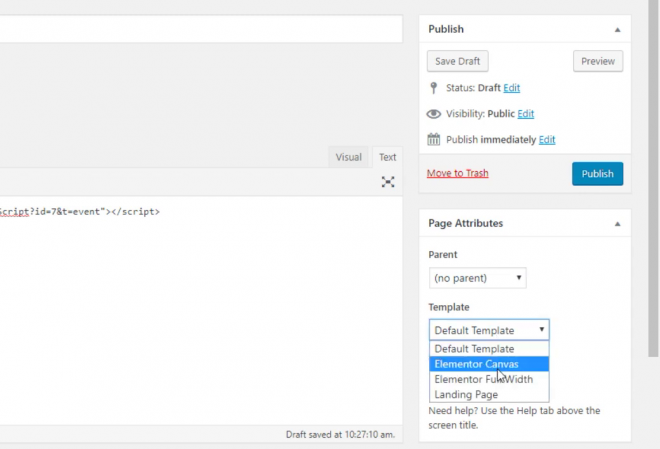Click the Page Attributes heading
This screenshot has width=660, height=449.
(466, 223)
